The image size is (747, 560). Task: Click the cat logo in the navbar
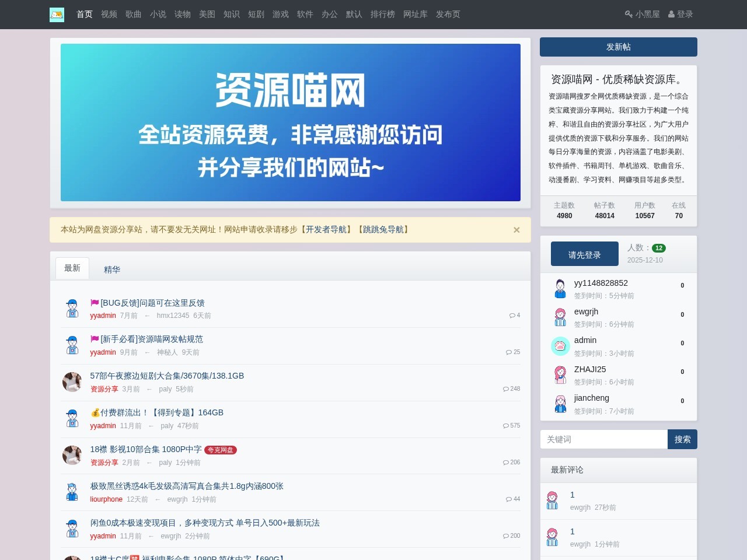(x=56, y=15)
